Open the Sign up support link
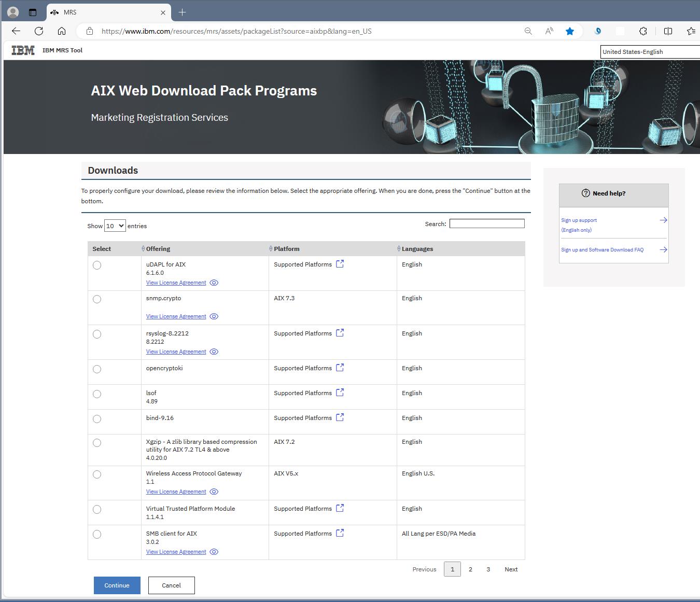700x602 pixels. tap(579, 220)
